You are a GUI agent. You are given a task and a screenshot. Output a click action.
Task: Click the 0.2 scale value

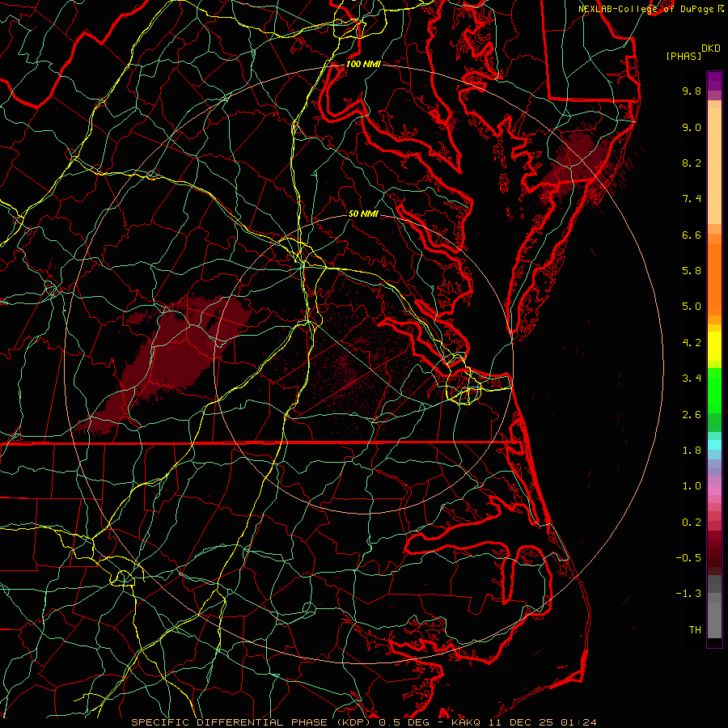pyautogui.click(x=692, y=523)
